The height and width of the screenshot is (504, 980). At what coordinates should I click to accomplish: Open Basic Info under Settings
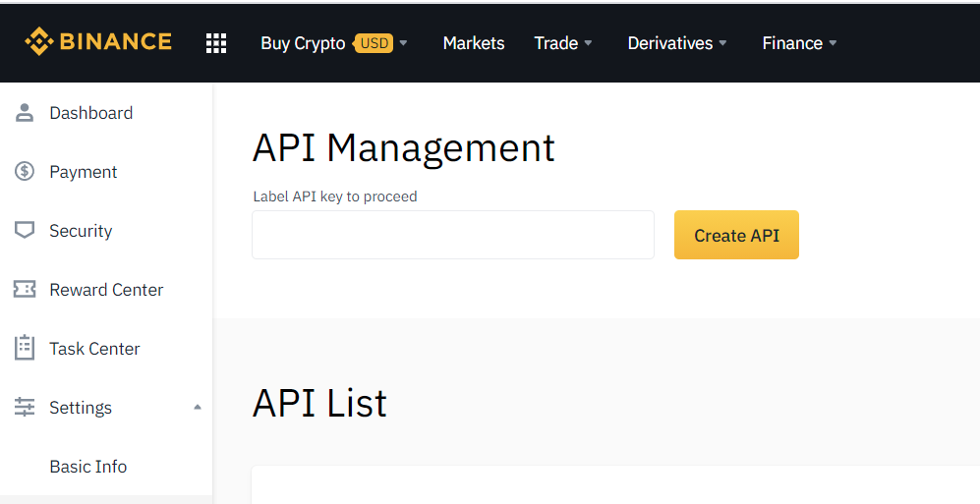[x=88, y=467]
